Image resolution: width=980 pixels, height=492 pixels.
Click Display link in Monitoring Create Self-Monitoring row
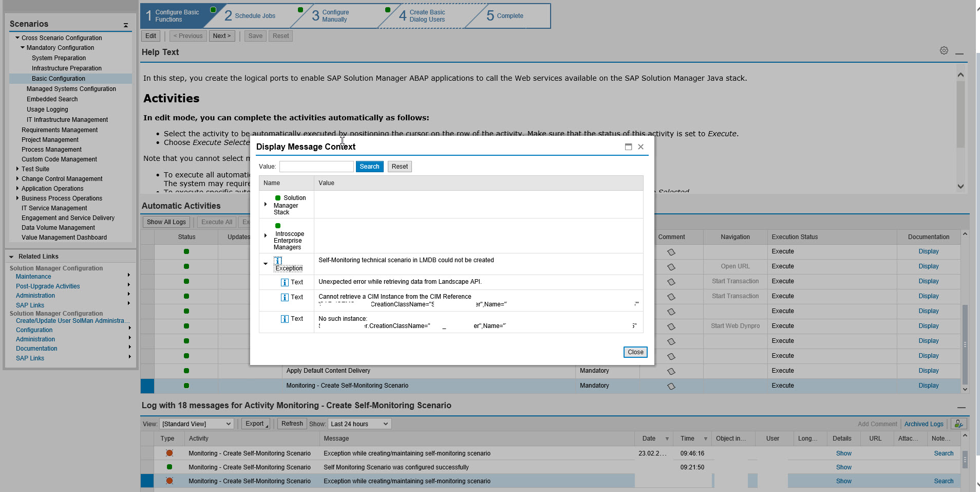pos(928,386)
